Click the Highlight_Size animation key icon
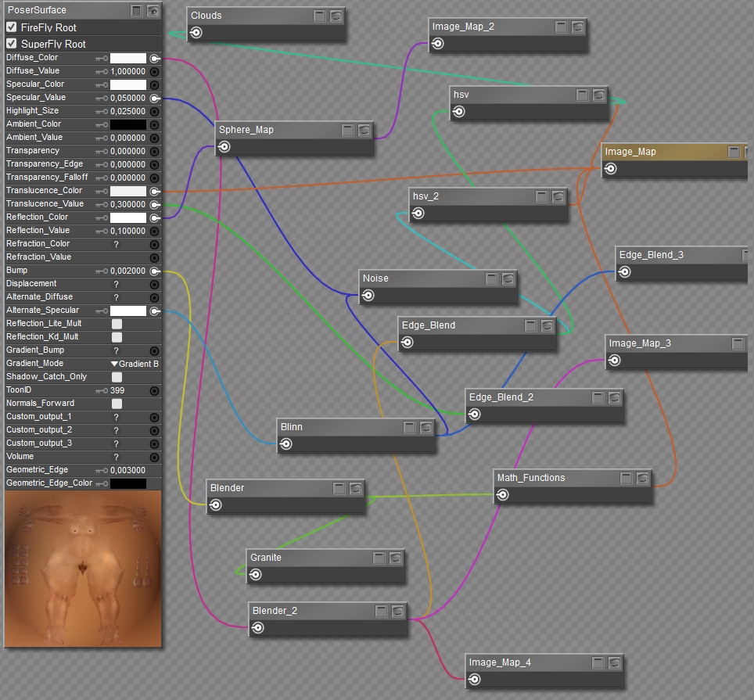 pyautogui.click(x=102, y=112)
